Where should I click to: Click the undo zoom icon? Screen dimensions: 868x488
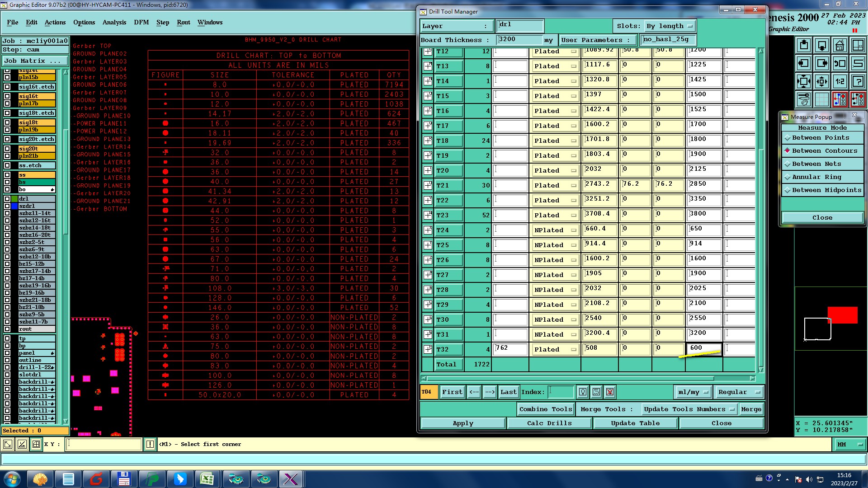click(x=840, y=63)
